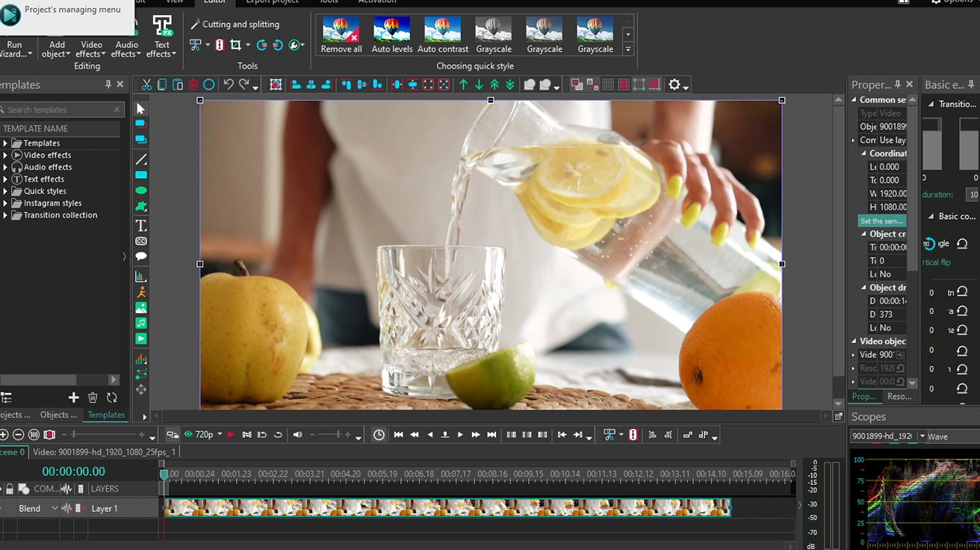980x550 pixels.
Task: Click the Crop tool icon in Tools
Action: [x=235, y=46]
